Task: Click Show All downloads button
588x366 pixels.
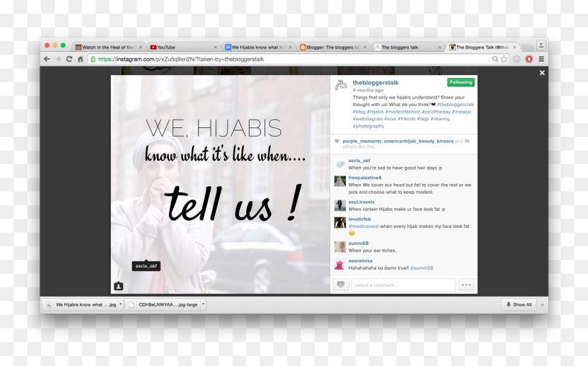Action: click(x=519, y=304)
